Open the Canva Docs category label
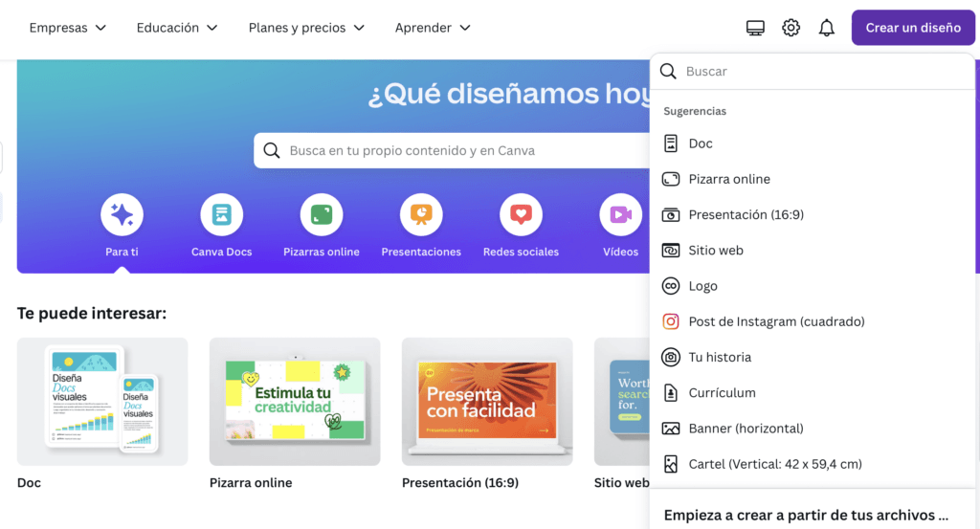 tap(221, 252)
